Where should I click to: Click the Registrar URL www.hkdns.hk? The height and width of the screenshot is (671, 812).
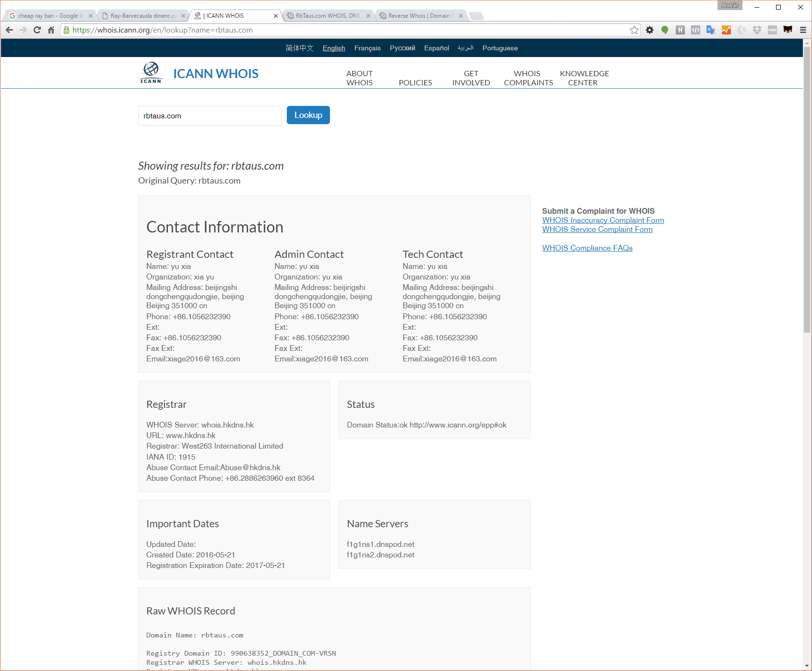point(190,435)
